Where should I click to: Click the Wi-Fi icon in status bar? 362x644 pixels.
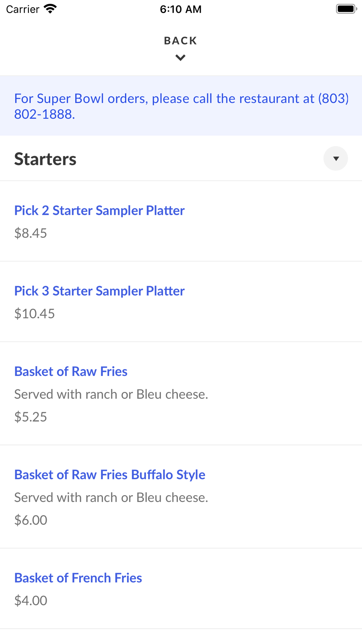pyautogui.click(x=50, y=9)
